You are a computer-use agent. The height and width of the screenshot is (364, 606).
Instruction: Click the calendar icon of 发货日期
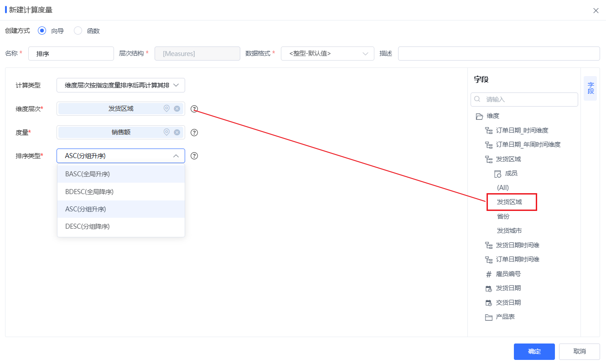(x=489, y=288)
